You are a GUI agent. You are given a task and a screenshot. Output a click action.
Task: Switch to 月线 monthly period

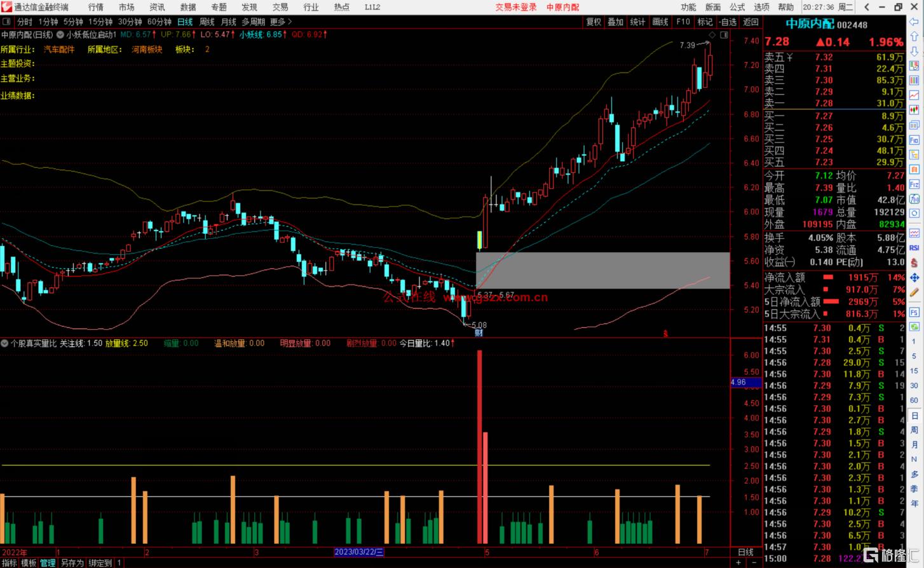(229, 22)
